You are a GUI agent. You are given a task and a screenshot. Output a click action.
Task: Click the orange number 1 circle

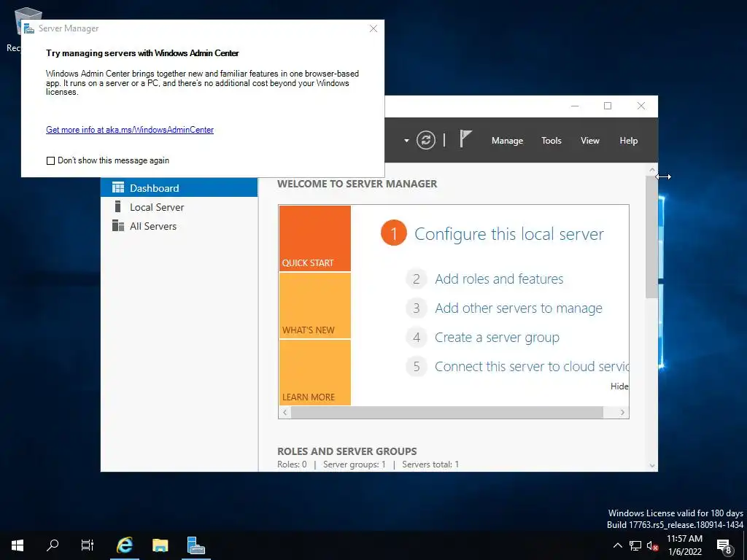[x=393, y=233]
